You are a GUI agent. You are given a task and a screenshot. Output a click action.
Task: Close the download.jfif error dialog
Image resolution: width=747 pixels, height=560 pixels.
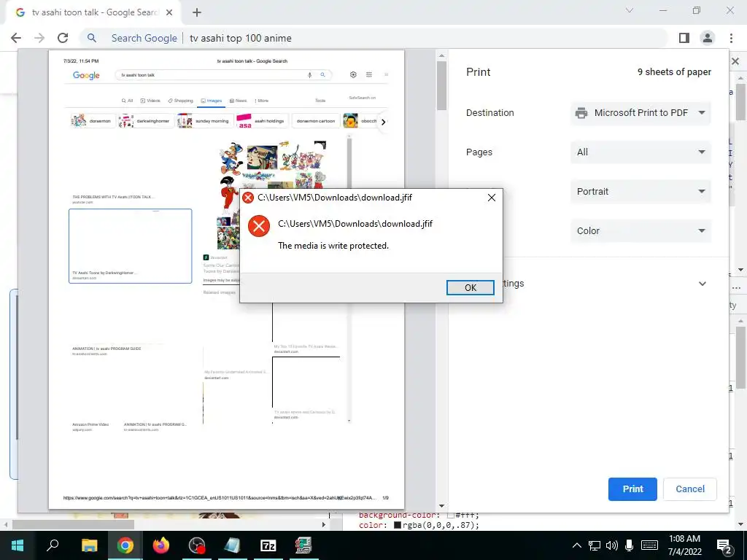tap(492, 198)
